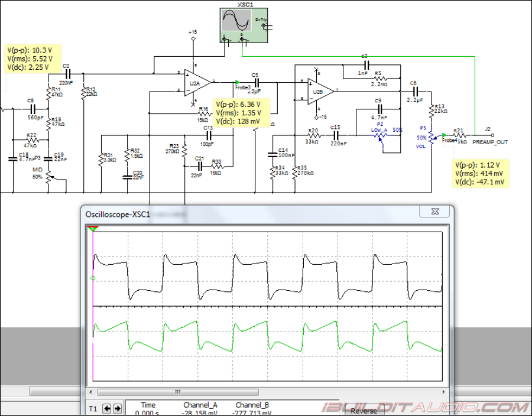Select capacitor C2 220nF
This screenshot has width=532, height=416.
[x=67, y=75]
